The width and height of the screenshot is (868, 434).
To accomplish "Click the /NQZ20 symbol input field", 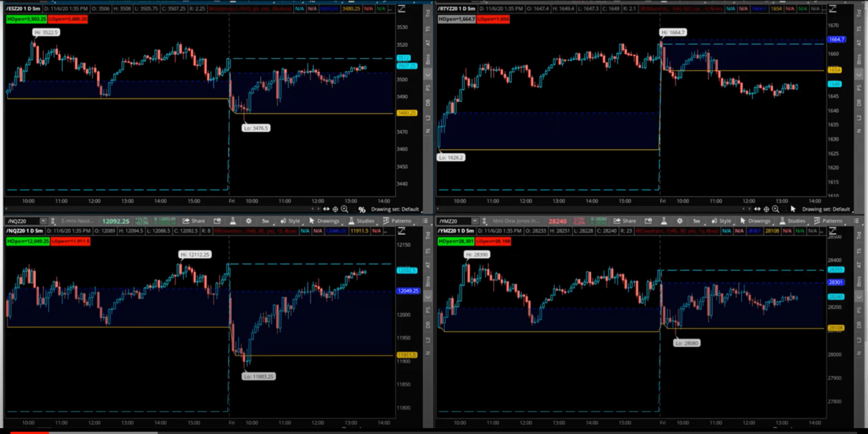I will click(22, 221).
